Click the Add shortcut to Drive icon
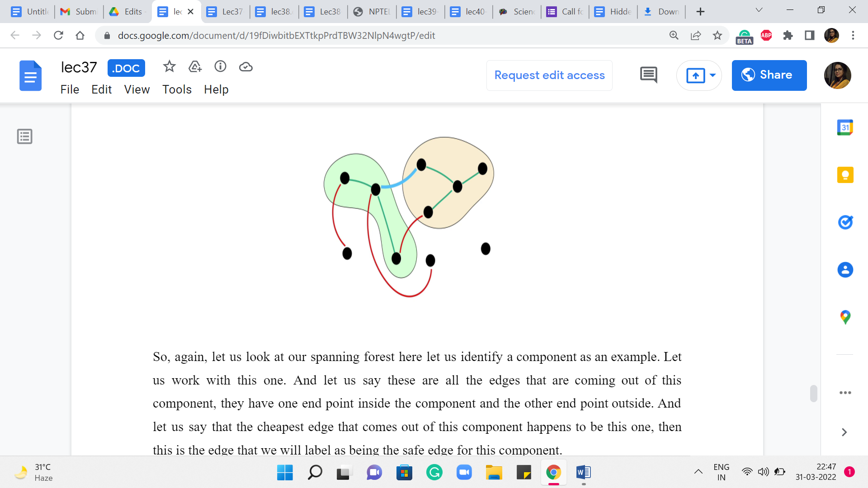The image size is (868, 488). point(195,67)
